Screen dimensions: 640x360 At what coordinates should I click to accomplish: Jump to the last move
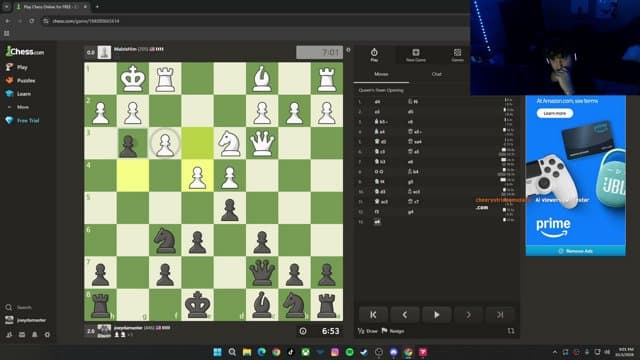pos(500,315)
